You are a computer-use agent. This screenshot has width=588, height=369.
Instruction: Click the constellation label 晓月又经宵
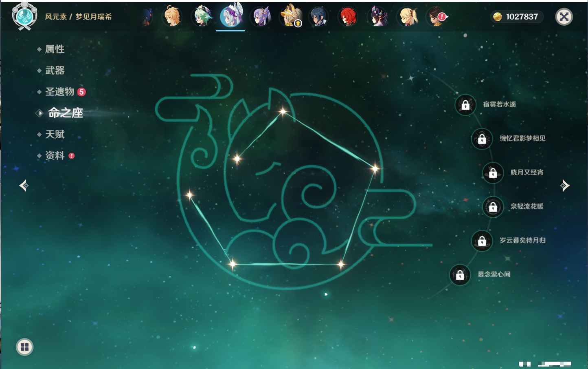click(x=527, y=172)
